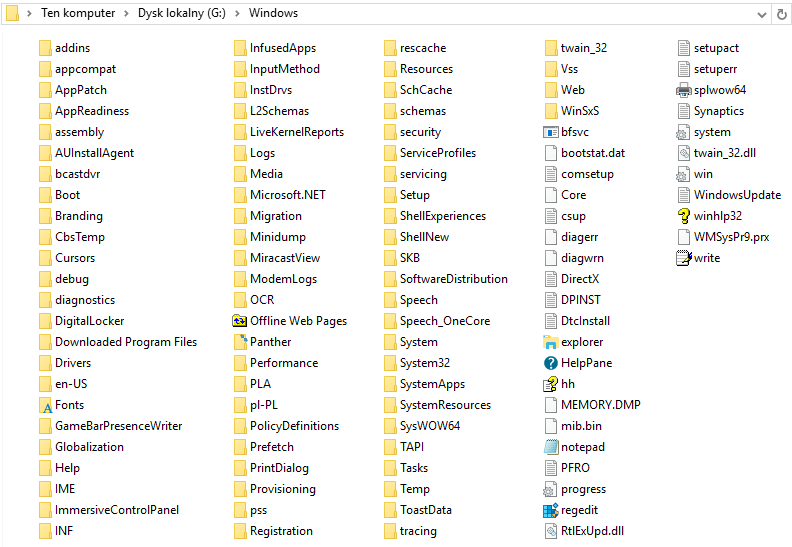
Task: Click the System32 folder icon
Action: (x=390, y=363)
